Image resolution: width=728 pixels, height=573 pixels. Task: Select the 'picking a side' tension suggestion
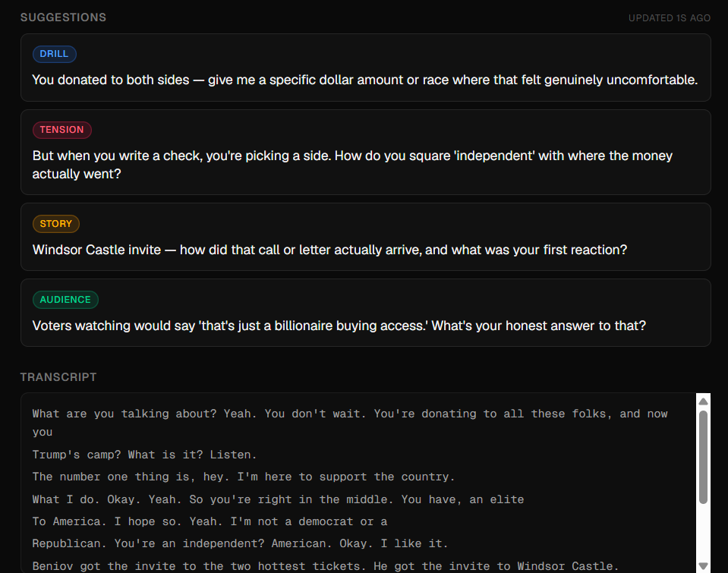365,153
